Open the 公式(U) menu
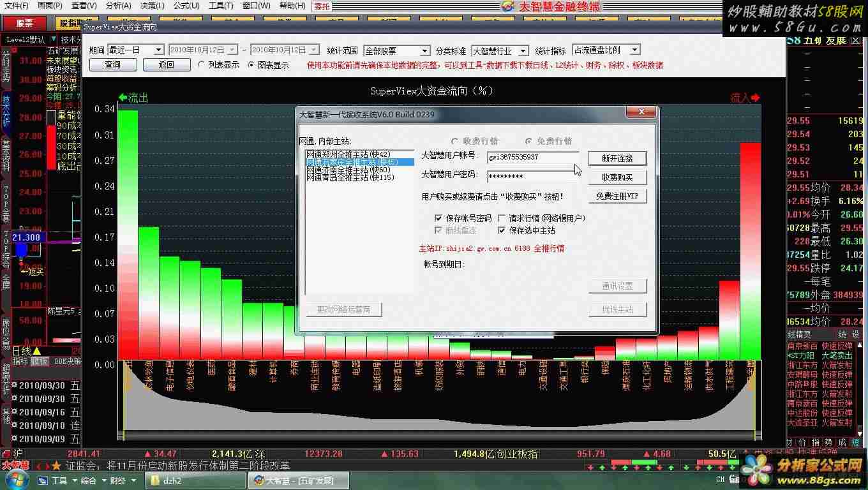The height and width of the screenshot is (490, 868). coord(186,6)
